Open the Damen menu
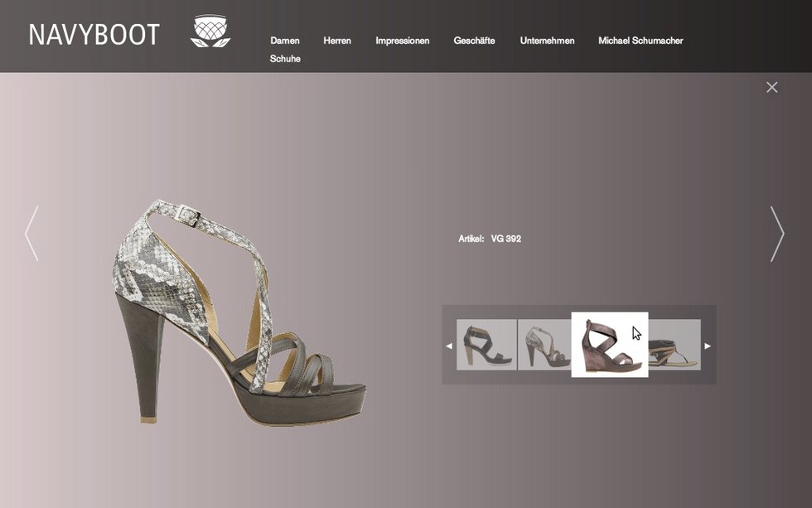812x508 pixels. tap(285, 41)
